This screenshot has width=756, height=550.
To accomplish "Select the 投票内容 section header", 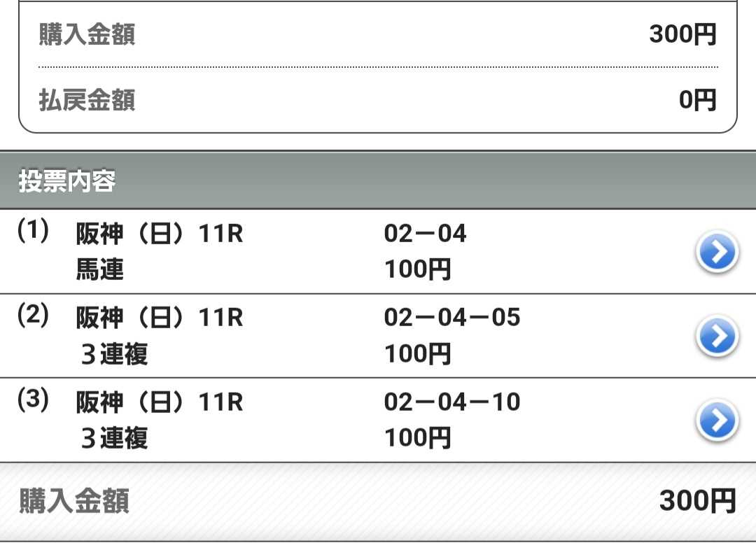I will pos(67,182).
